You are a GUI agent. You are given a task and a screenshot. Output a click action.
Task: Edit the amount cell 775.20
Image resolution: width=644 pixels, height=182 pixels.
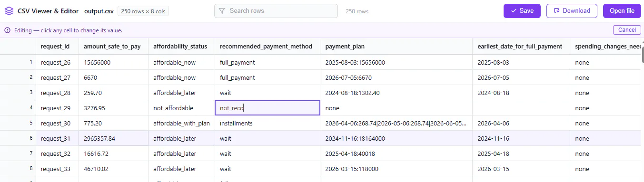pos(114,123)
